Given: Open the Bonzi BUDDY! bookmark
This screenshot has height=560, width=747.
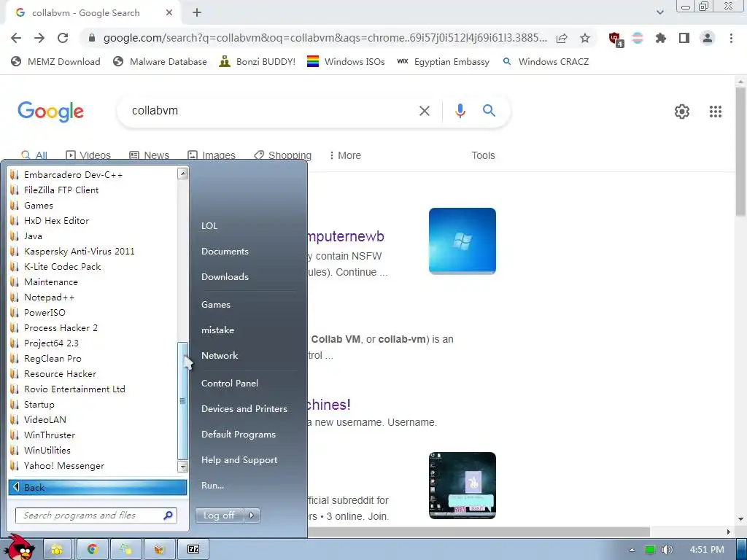Looking at the screenshot, I should [x=258, y=61].
